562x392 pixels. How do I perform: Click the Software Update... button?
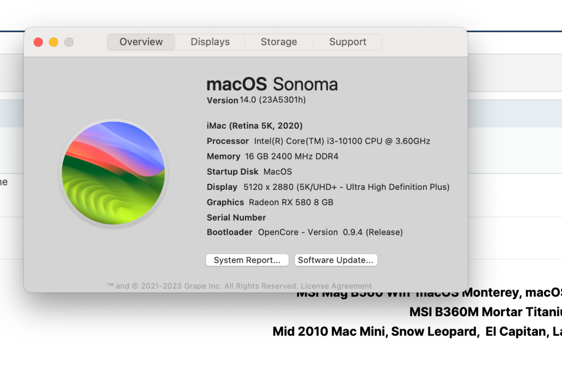coord(336,260)
